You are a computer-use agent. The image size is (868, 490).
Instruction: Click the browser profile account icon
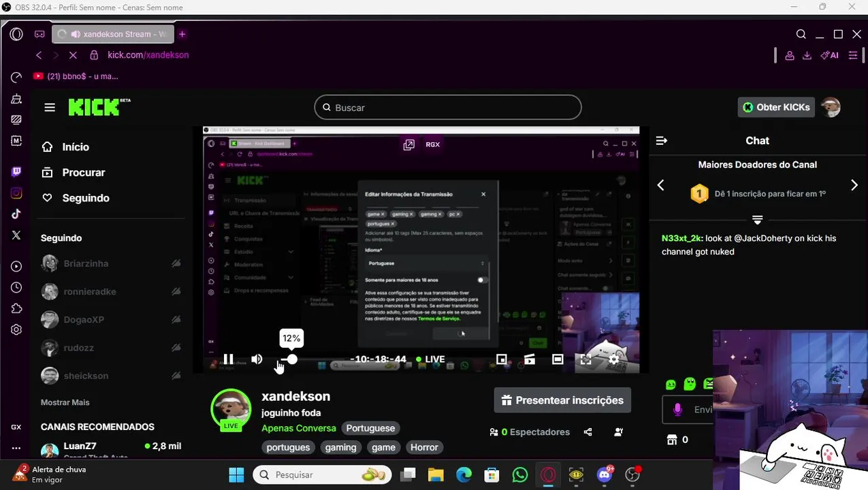point(790,55)
